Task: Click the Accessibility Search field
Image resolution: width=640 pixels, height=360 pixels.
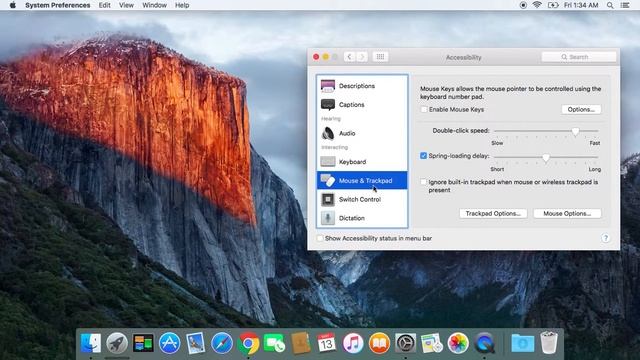Action: pos(579,57)
